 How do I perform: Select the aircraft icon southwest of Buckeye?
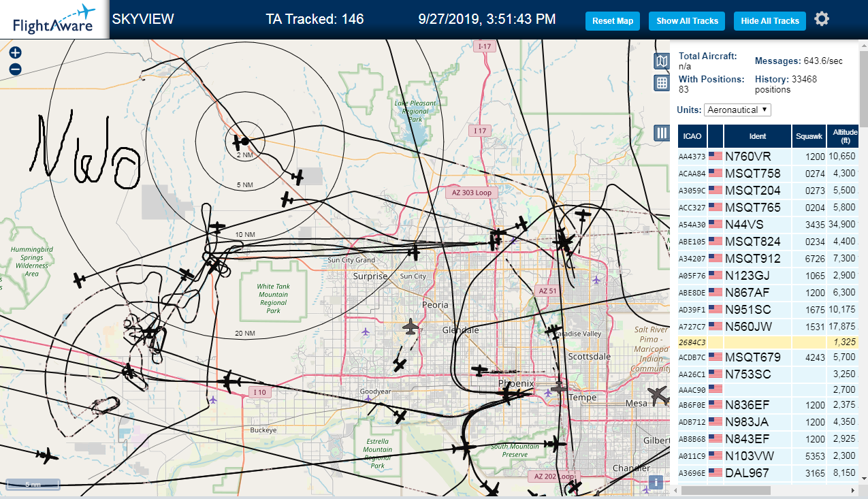48,455
